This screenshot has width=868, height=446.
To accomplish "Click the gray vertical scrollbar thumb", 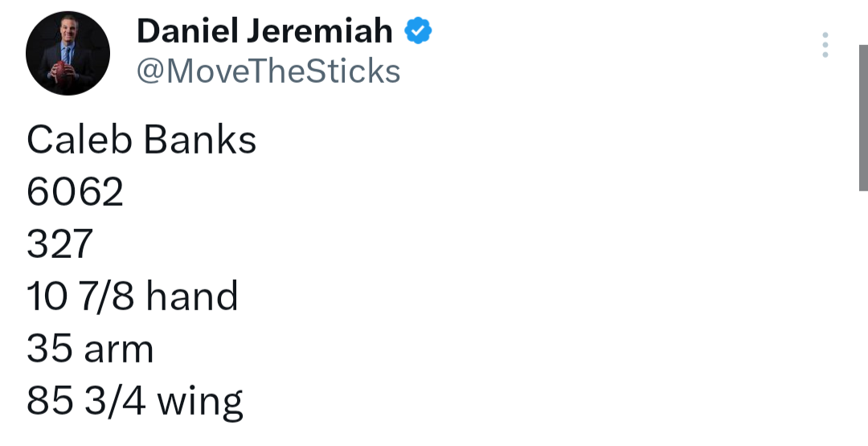I will pyautogui.click(x=862, y=117).
